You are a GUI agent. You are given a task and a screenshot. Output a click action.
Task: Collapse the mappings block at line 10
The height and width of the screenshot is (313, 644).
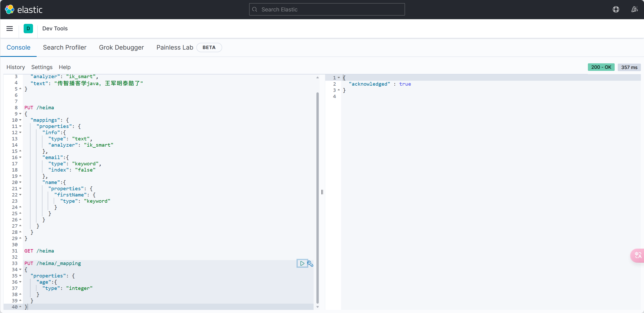click(x=20, y=120)
